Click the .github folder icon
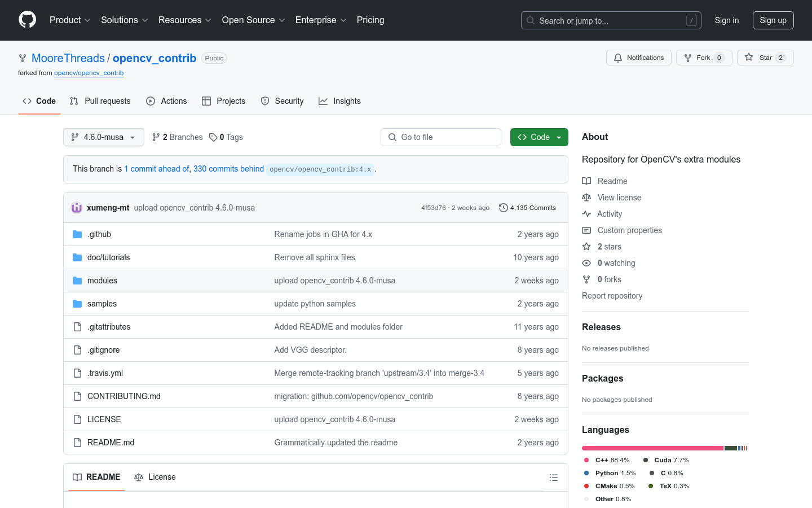Viewport: 812px width, 508px height. click(x=77, y=234)
